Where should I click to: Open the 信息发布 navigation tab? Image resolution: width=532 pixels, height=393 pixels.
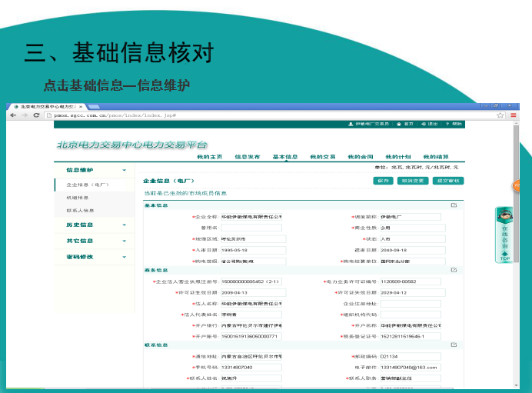[x=247, y=157]
